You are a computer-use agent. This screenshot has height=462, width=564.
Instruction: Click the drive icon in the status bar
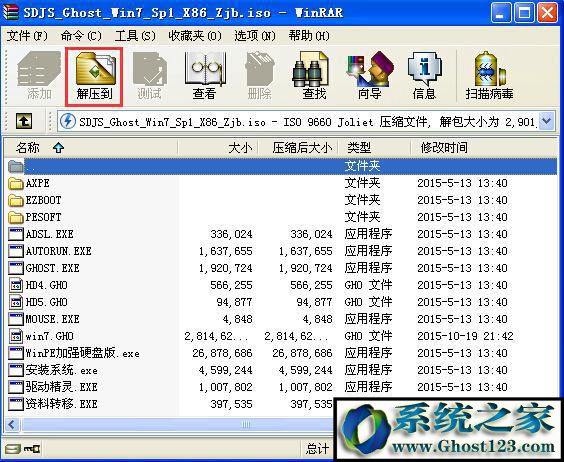(13, 449)
